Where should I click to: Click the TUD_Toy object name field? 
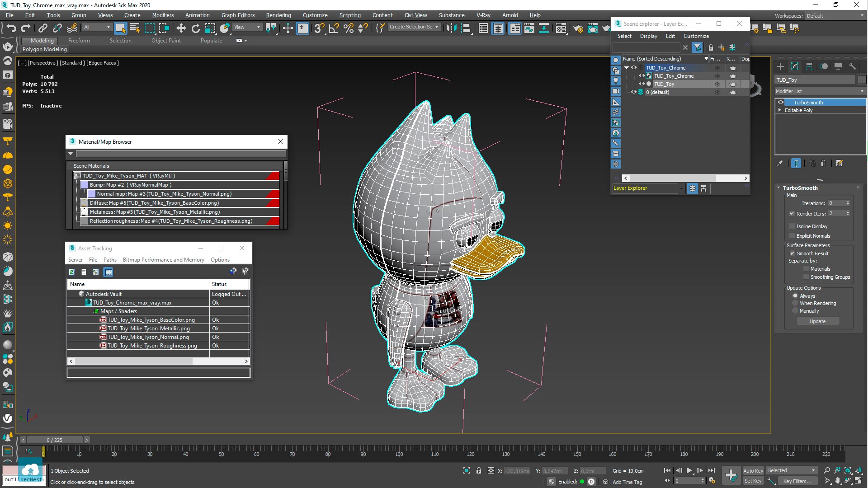pos(815,80)
